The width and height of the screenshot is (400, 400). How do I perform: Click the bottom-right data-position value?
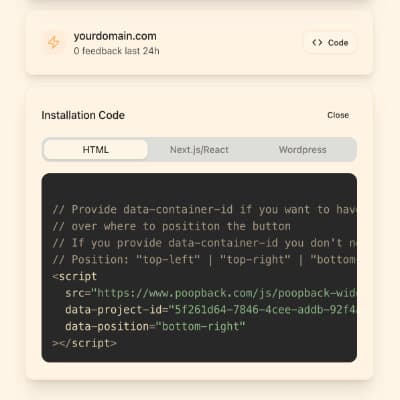coord(201,326)
